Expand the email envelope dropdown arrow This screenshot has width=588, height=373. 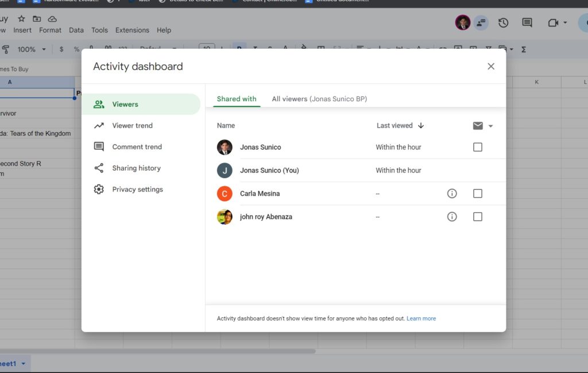pyautogui.click(x=490, y=126)
